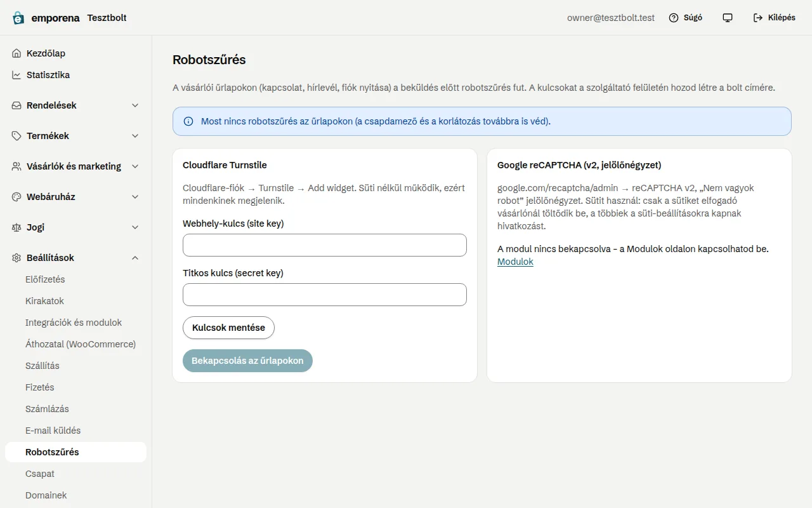Click the Kezdőlap home icon
This screenshot has width=812, height=508.
[x=16, y=53]
